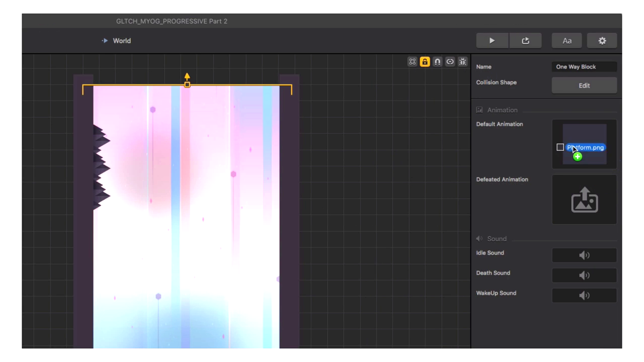Click Edit for Collision Shape
Viewport: 644px width, 362px height.
tap(584, 85)
